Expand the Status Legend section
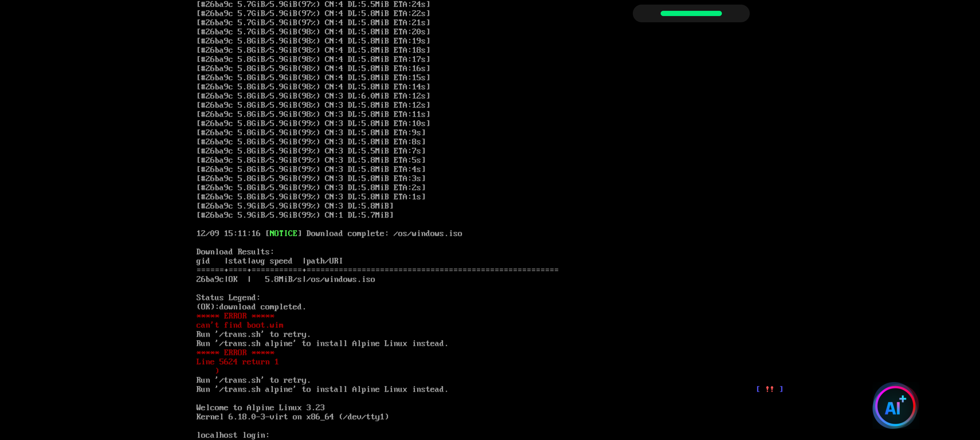Image resolution: width=980 pixels, height=440 pixels. click(x=228, y=297)
